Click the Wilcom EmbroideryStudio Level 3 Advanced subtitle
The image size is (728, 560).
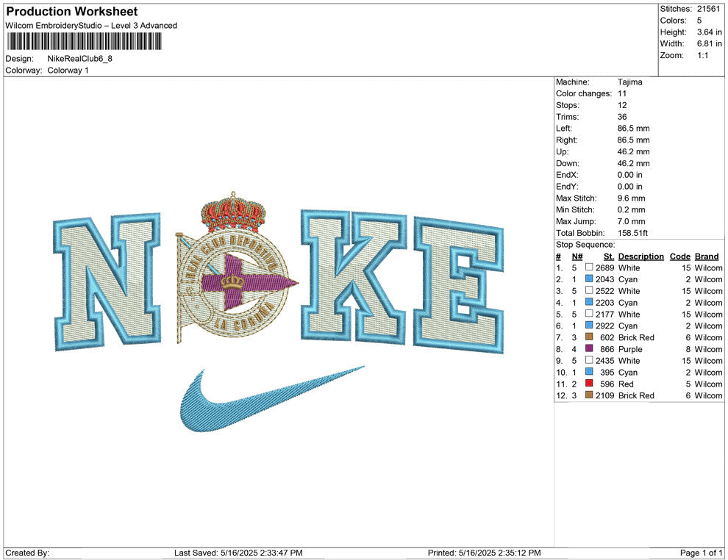(91, 26)
